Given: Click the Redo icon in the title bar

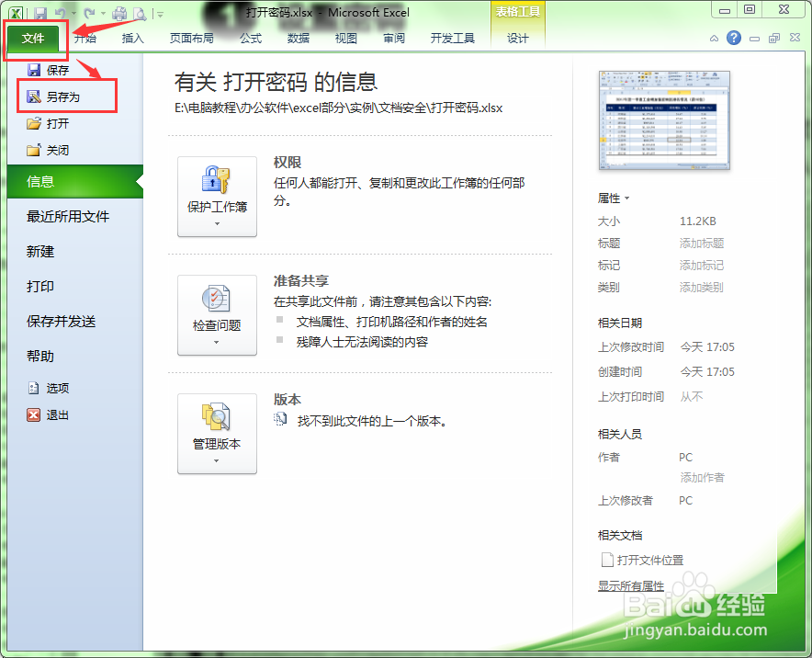Looking at the screenshot, I should pyautogui.click(x=88, y=12).
